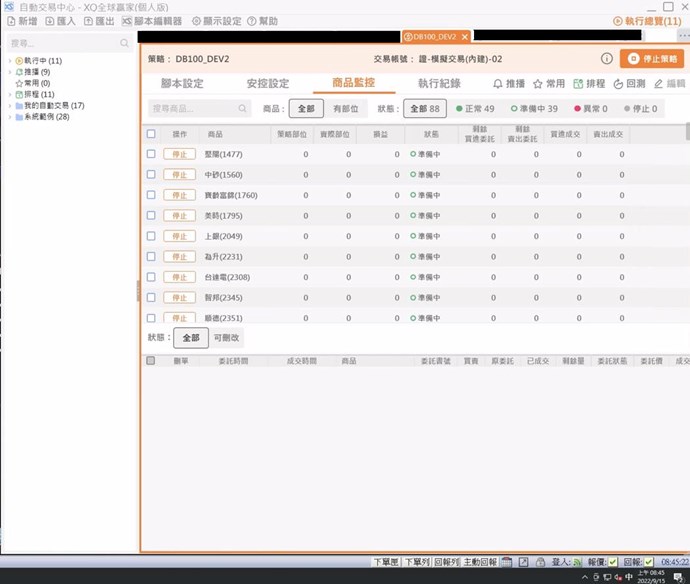Show hidden system tray icons
Screen dimensions: 690x584
584,577
